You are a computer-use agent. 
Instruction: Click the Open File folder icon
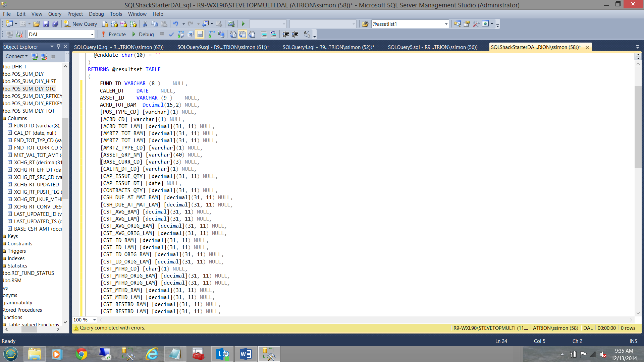pos(37,24)
